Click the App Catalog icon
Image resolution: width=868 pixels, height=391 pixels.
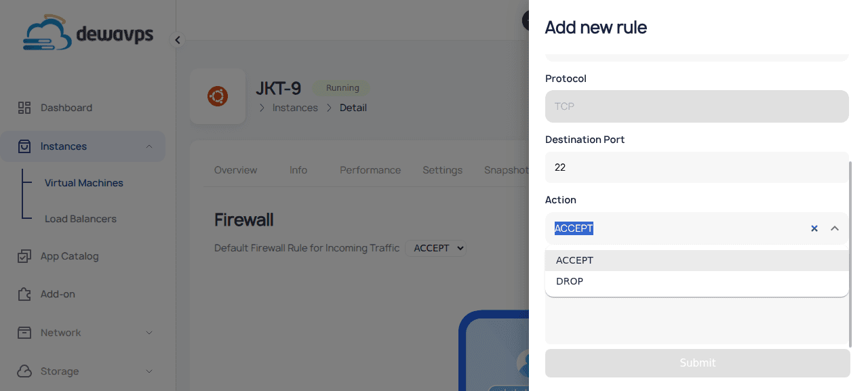tap(24, 256)
